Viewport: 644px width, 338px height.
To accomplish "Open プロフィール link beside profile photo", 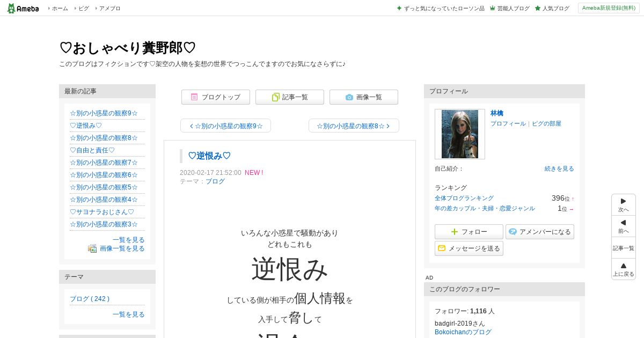I will point(508,123).
